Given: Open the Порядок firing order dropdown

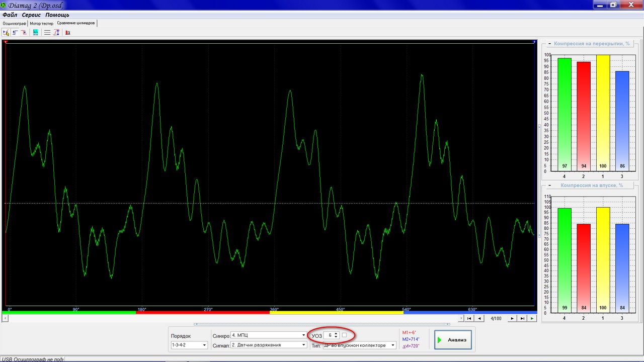Looking at the screenshot, I should click(189, 345).
